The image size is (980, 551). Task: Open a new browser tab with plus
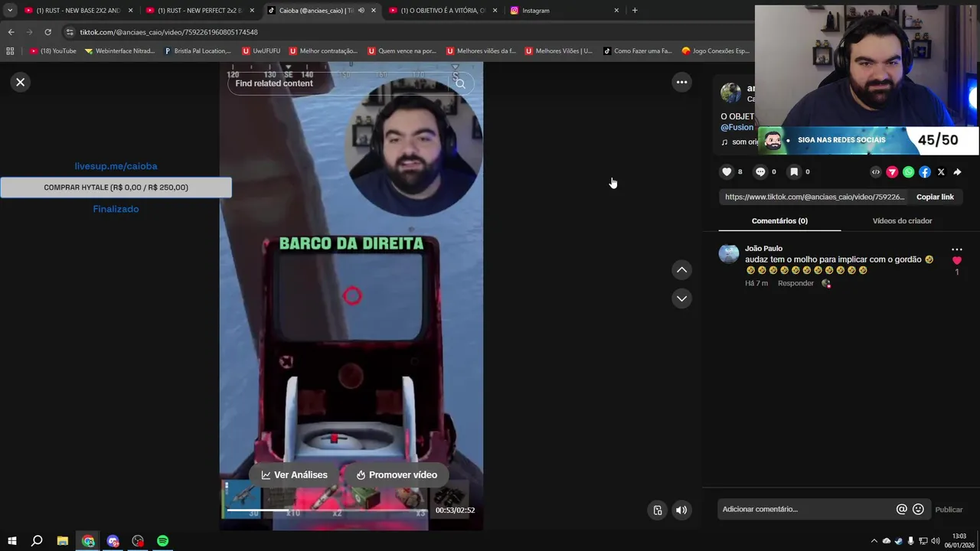click(635, 11)
